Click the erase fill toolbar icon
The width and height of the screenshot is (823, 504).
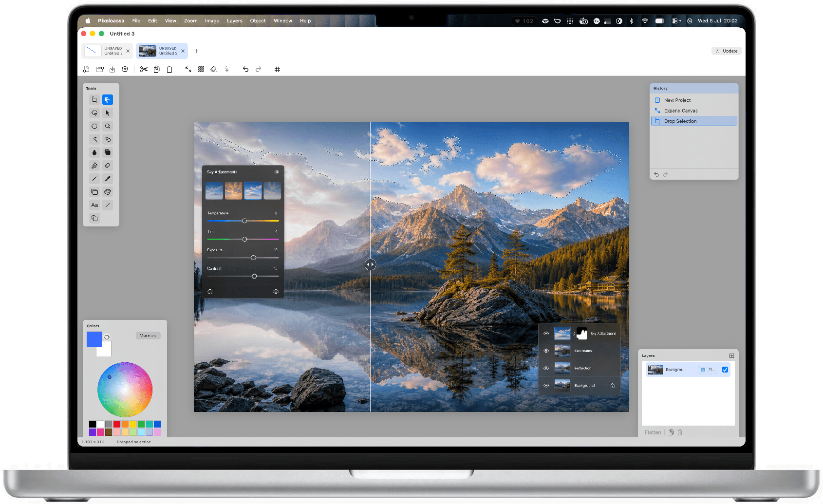(214, 69)
